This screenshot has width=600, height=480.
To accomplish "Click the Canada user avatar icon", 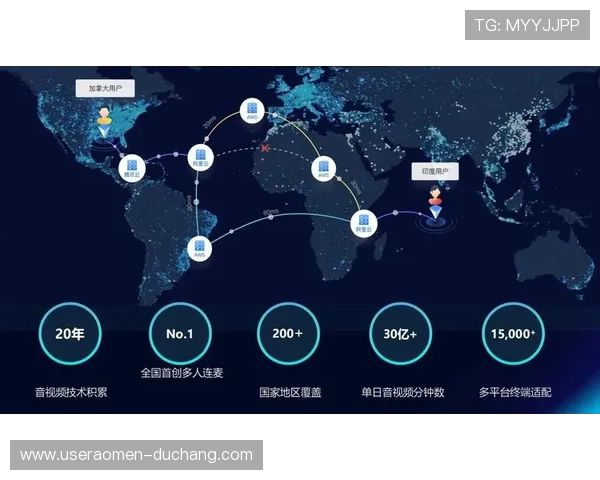I will tap(104, 120).
